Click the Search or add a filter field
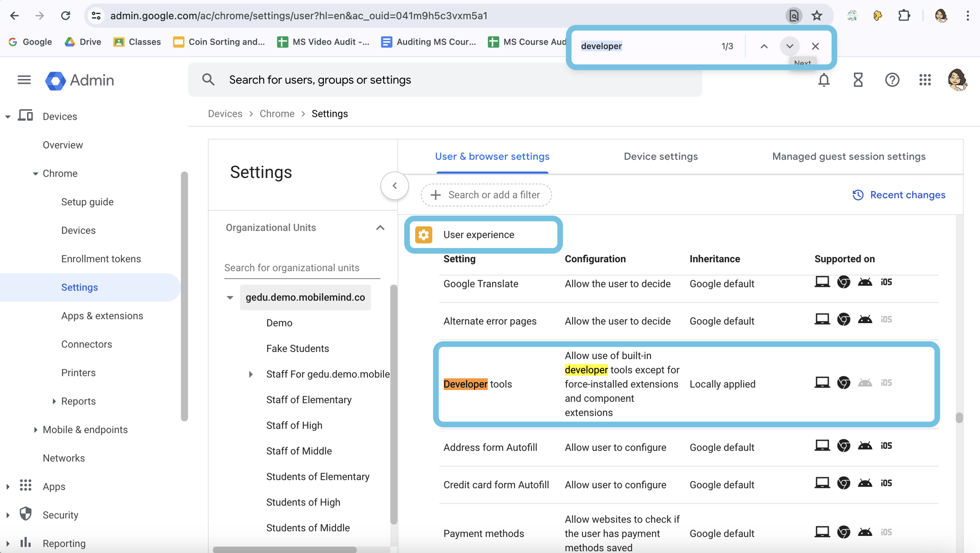The image size is (980, 553). 486,195
